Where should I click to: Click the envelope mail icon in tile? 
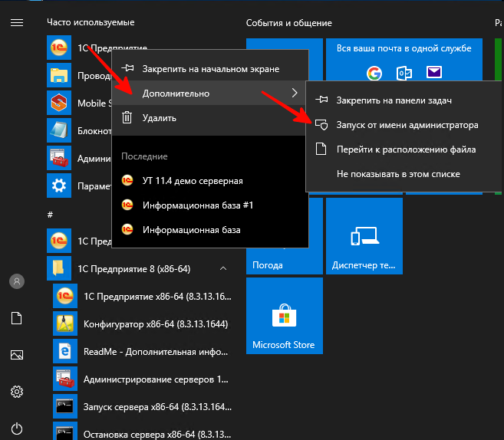pos(434,72)
